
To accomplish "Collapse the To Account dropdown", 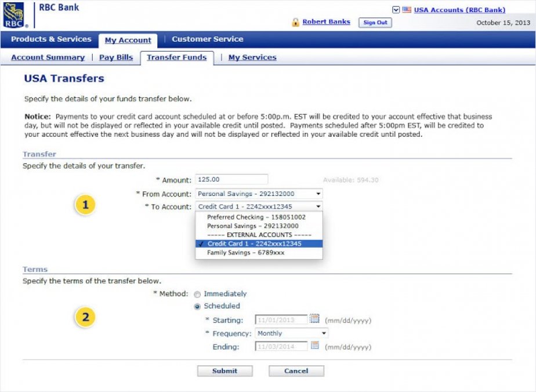I will pos(259,206).
